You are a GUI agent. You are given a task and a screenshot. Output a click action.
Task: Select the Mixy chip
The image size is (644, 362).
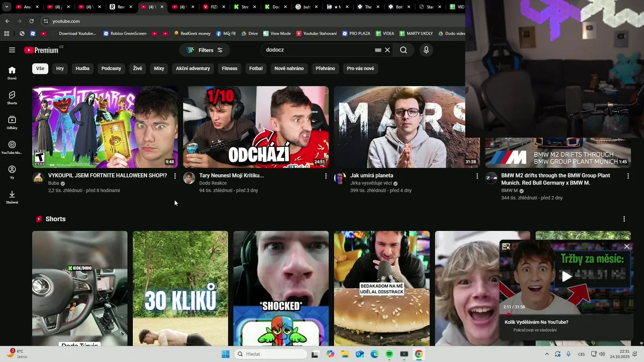(x=159, y=68)
